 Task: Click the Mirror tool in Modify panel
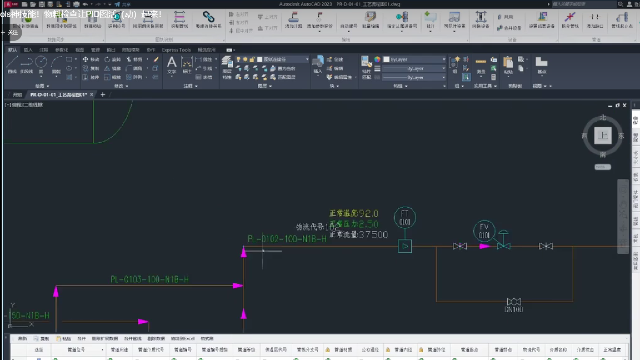click(113, 68)
